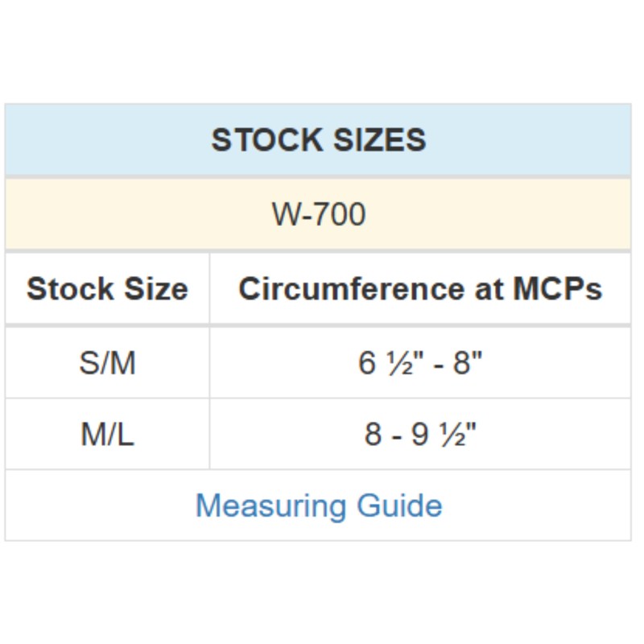This screenshot has width=644, height=644.
Task: Click the 8 - 9 ½" circumference value
Action: pyautogui.click(x=420, y=435)
